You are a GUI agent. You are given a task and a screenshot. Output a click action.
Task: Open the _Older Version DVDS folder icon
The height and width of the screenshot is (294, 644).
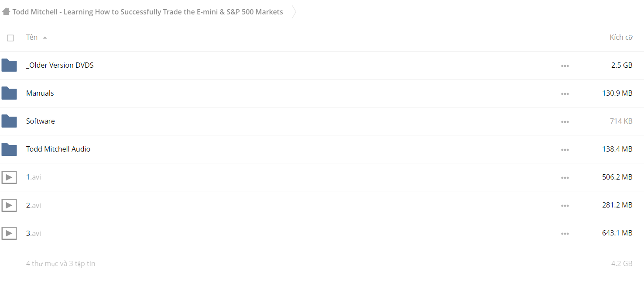[x=9, y=65]
